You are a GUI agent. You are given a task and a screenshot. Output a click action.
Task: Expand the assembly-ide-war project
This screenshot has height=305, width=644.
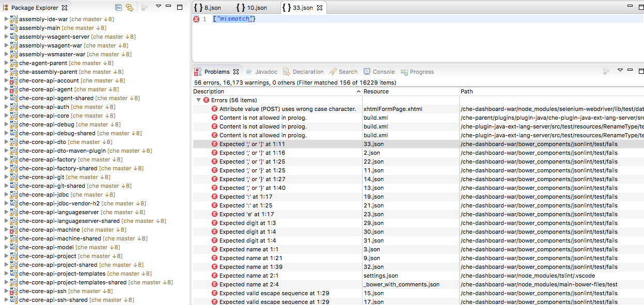point(6,19)
